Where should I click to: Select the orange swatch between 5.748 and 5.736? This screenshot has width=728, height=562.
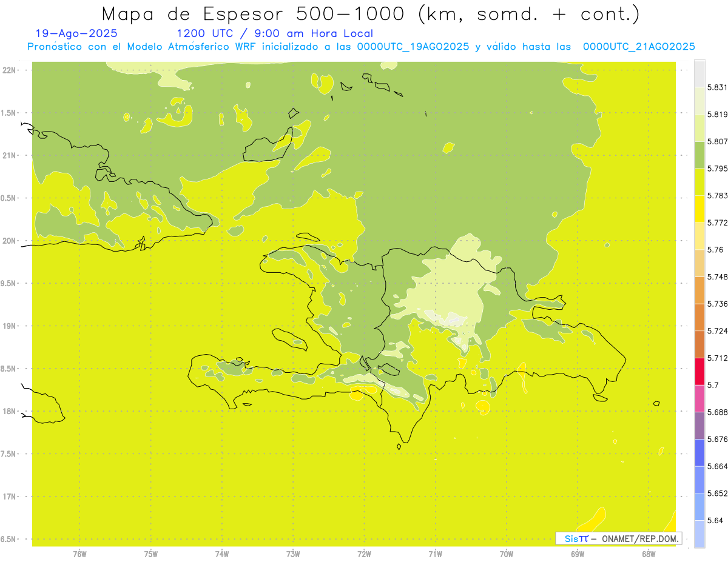pyautogui.click(x=699, y=290)
